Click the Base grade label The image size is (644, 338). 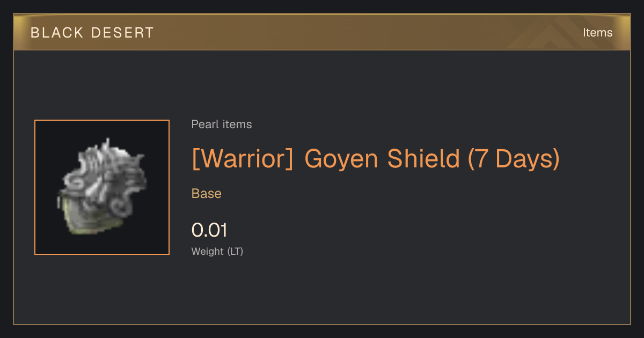pos(207,194)
